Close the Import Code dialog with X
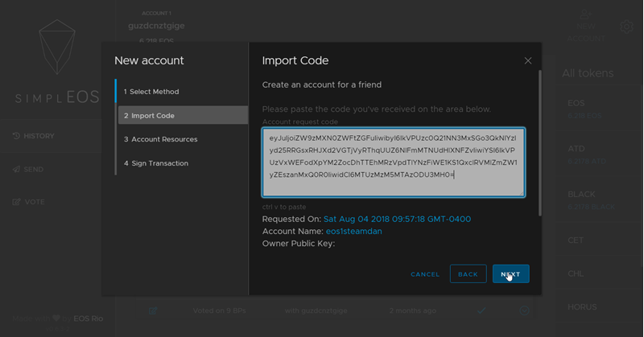 528,60
